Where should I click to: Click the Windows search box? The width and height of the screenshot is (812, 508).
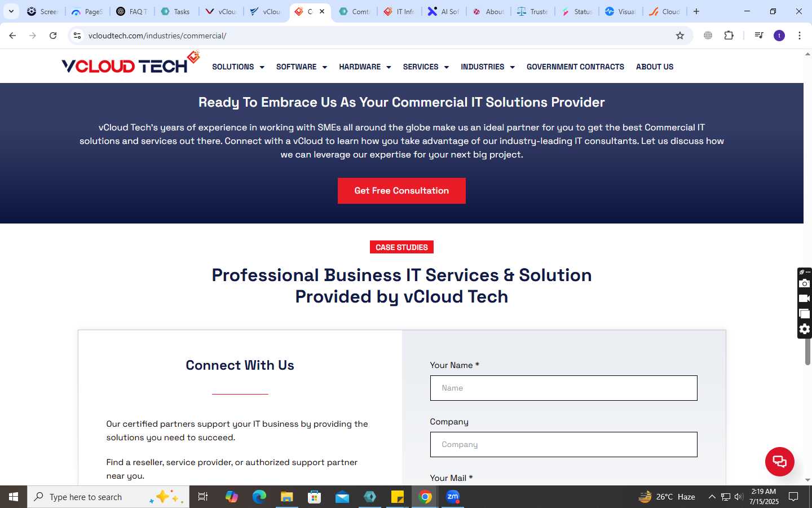click(108, 497)
